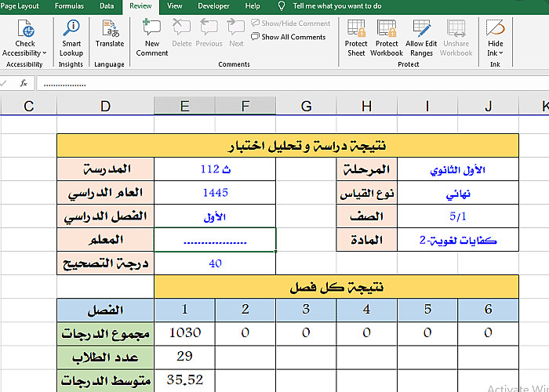Click total grades cell 1030
The image size is (549, 392).
pos(184,333)
